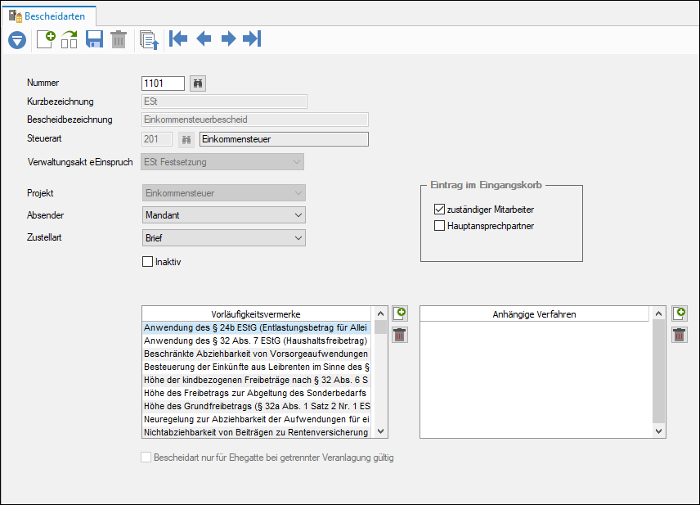The image size is (700, 505).
Task: Select Höhe des Freibetrags zur Abgeltung row
Action: click(256, 393)
